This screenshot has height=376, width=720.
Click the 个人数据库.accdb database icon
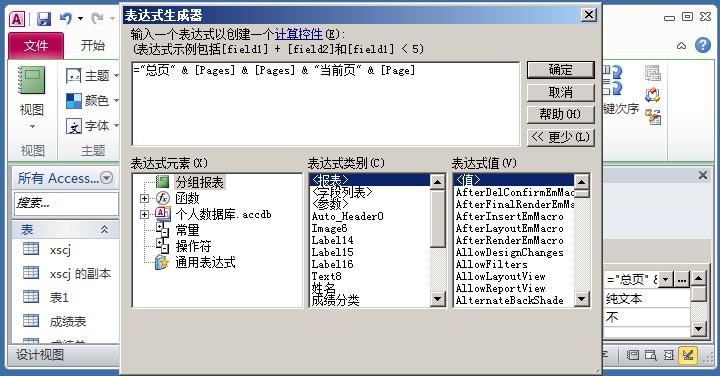point(163,214)
